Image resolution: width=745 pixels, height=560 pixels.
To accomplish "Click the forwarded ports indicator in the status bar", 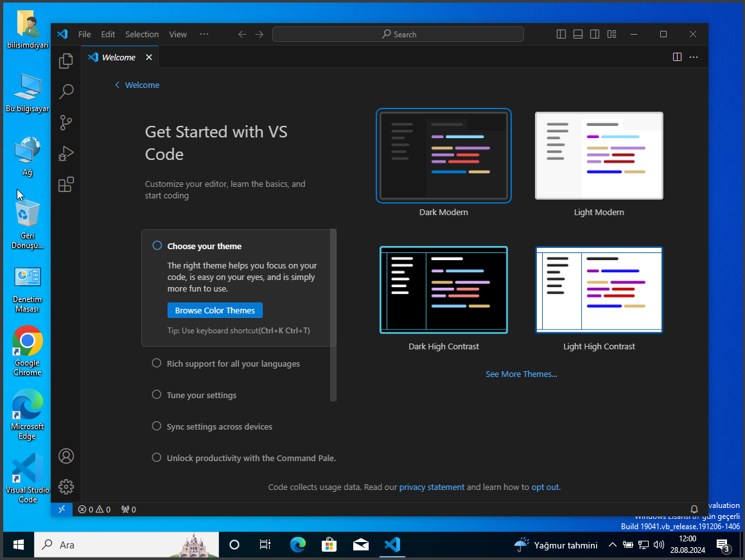I will [x=128, y=509].
